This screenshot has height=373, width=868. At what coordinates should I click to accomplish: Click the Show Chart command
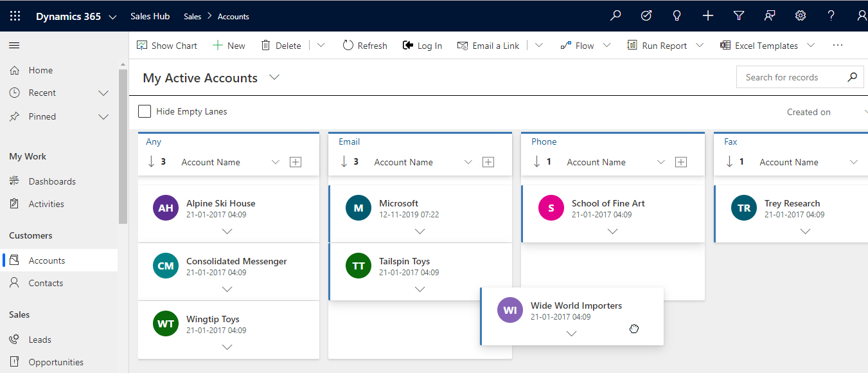coord(167,46)
